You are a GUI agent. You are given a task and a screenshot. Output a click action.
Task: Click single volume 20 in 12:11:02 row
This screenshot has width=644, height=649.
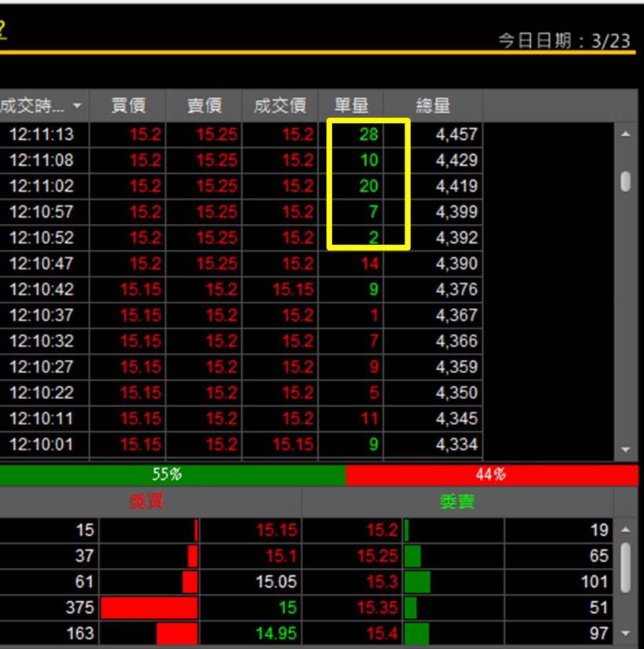coord(368,186)
